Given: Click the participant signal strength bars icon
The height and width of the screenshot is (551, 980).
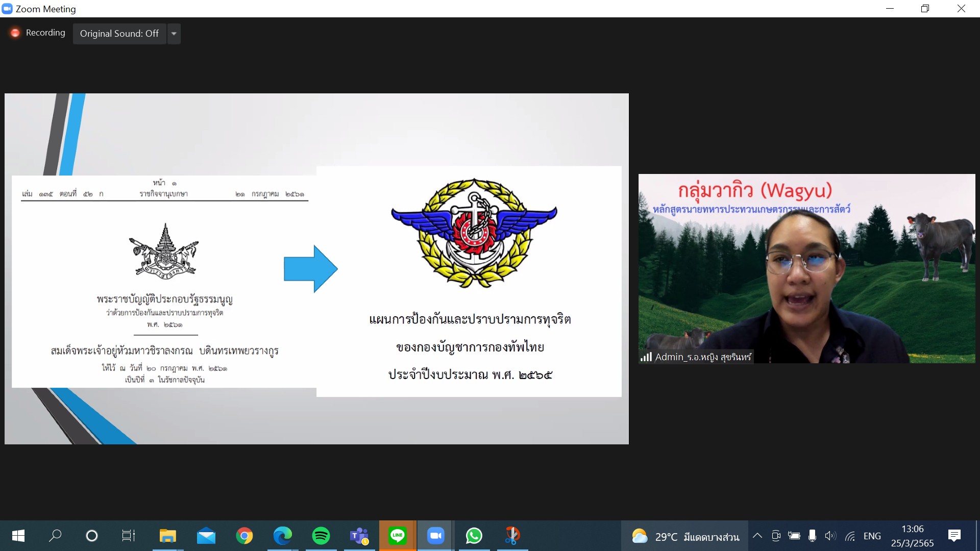Looking at the screenshot, I should click(x=646, y=357).
